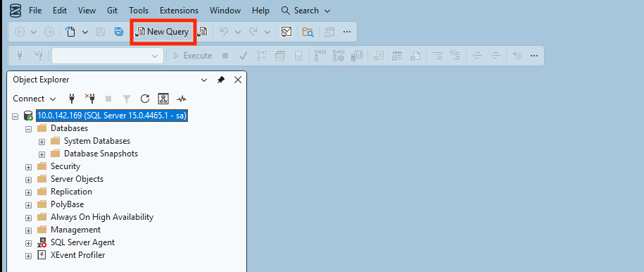The width and height of the screenshot is (644, 272).
Task: Click the single-disk Save icon
Action: click(x=101, y=32)
